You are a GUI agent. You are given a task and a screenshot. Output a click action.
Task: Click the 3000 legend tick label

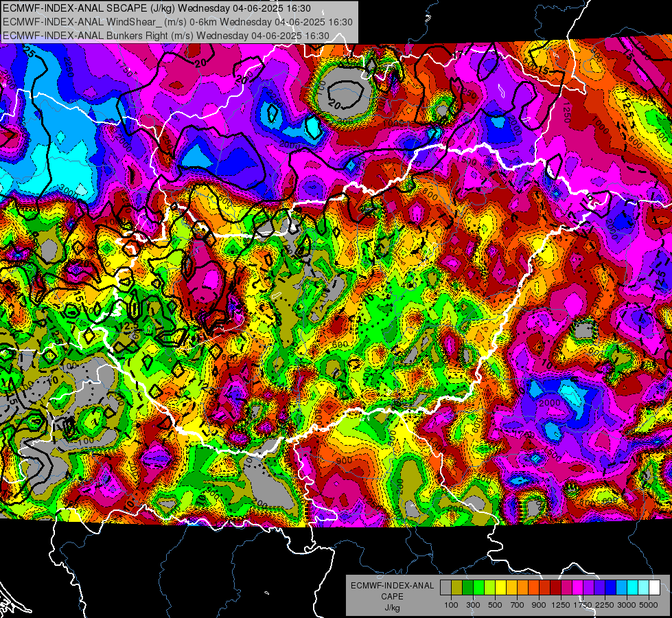pos(627,605)
